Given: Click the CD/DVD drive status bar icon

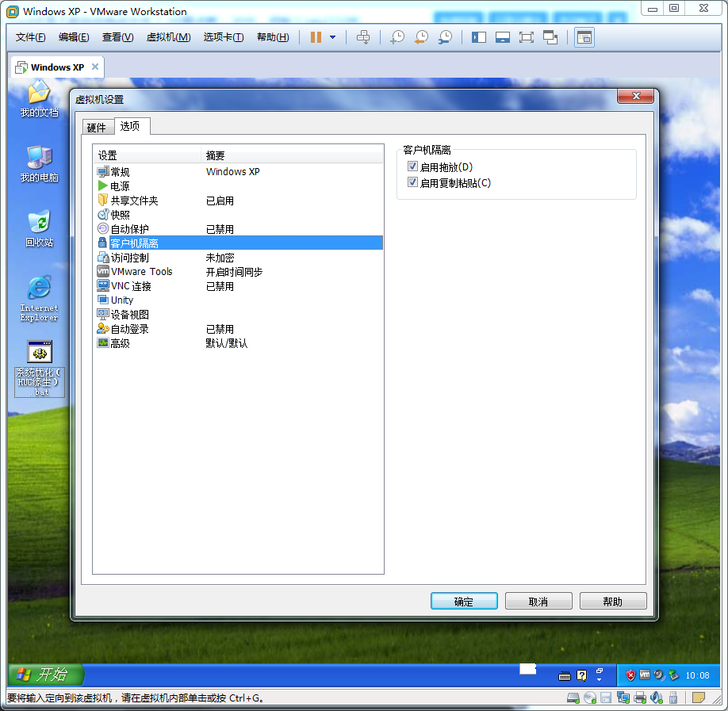Looking at the screenshot, I should 590,698.
